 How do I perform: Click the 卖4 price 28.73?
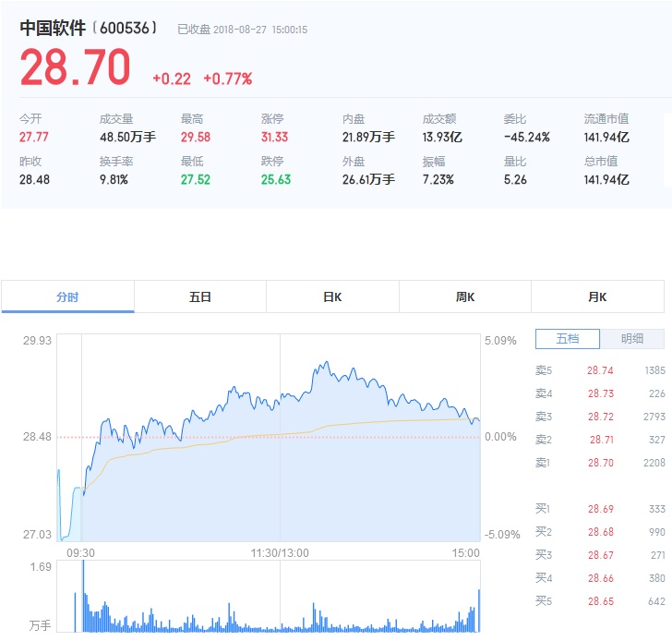(601, 393)
